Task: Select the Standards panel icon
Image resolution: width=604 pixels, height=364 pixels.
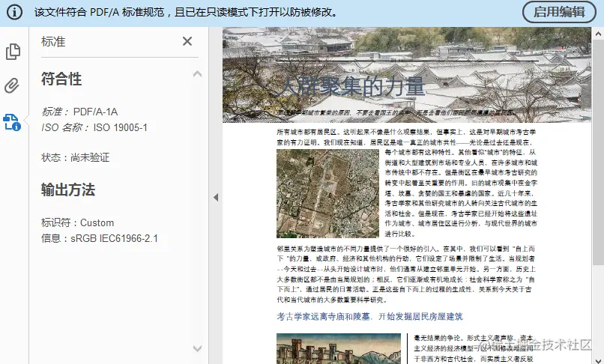Action: (12, 122)
